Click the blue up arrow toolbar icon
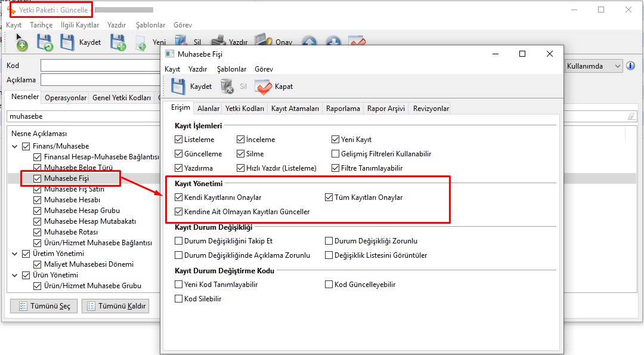Viewport: 644px width, 355px height. (x=309, y=42)
